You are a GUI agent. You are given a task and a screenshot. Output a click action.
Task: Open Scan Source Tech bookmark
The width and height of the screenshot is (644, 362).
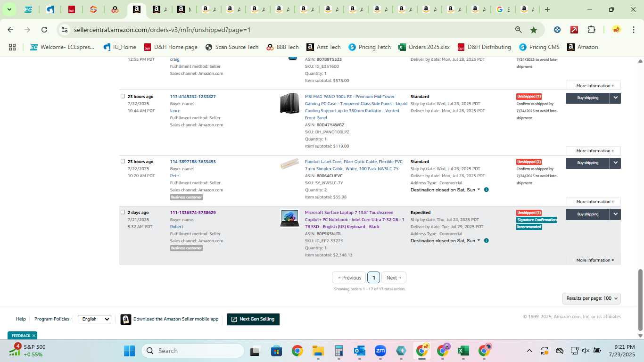coord(232,47)
